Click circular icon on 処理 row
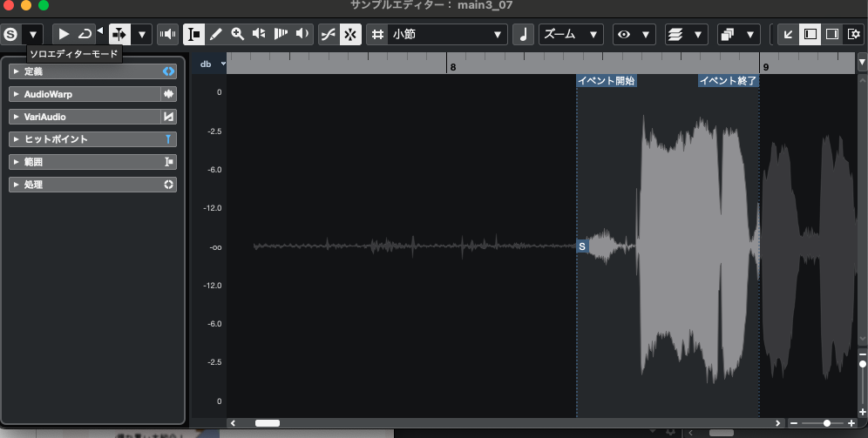This screenshot has height=438, width=868. coord(168,185)
